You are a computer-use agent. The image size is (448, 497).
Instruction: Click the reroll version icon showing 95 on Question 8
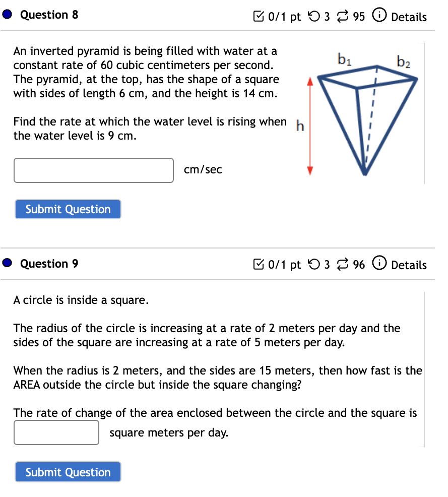342,15
